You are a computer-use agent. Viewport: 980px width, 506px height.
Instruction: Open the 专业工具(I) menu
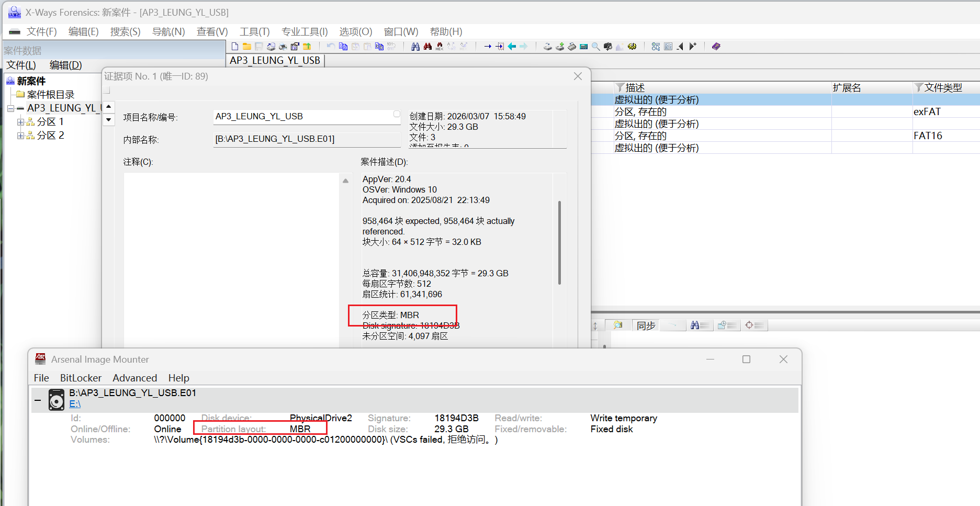(x=304, y=31)
